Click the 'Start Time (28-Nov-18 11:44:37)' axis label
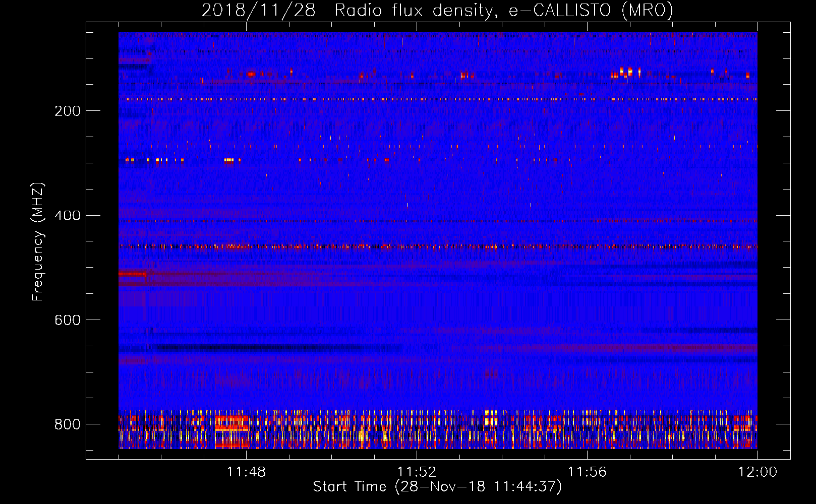This screenshot has width=816, height=504. point(437,487)
